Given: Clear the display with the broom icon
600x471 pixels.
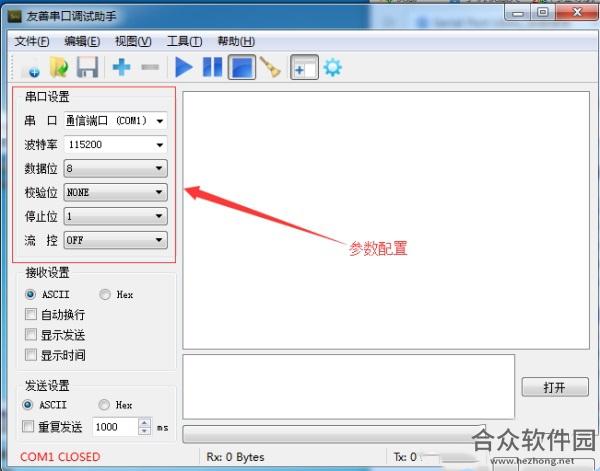Looking at the screenshot, I should pyautogui.click(x=271, y=67).
